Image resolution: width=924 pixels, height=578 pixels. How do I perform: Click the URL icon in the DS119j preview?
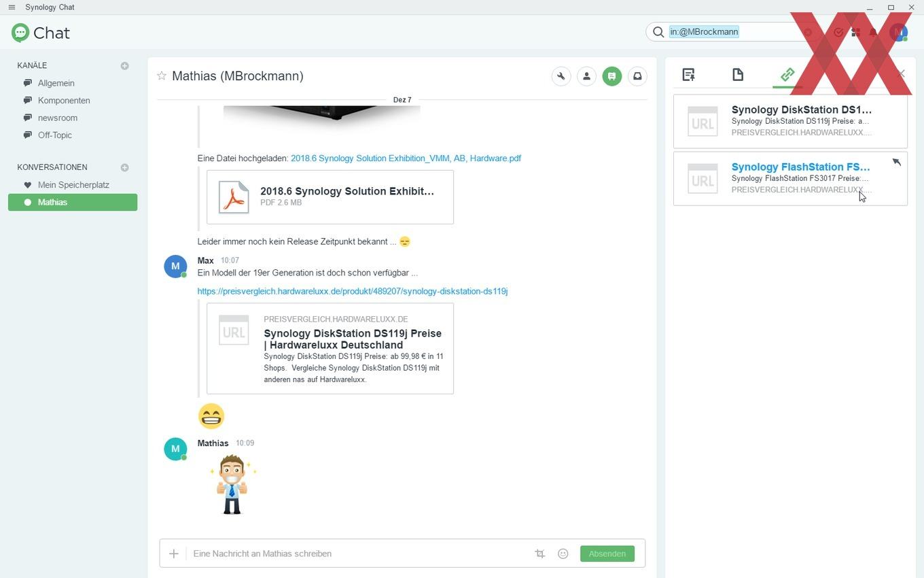click(x=234, y=330)
